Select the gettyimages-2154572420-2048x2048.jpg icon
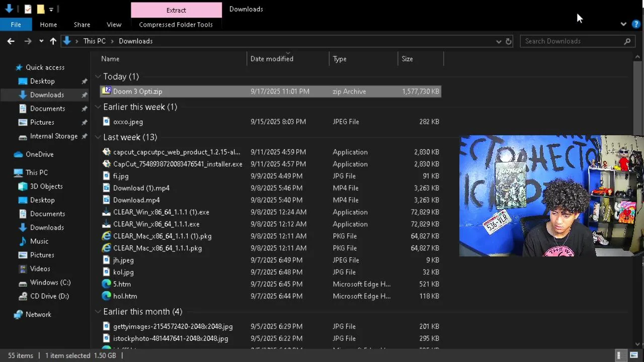Viewport: 644px width, 362px height. [106, 326]
